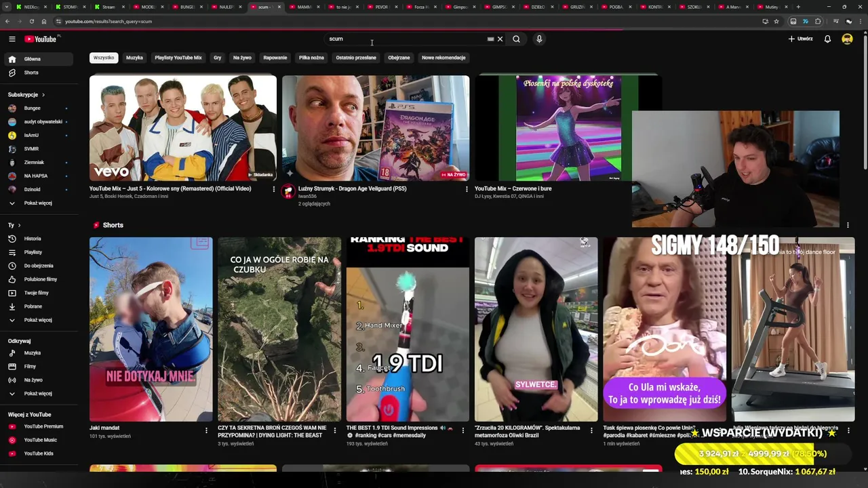Select the Wszystko filter chip
The width and height of the screenshot is (868, 488).
tap(104, 58)
